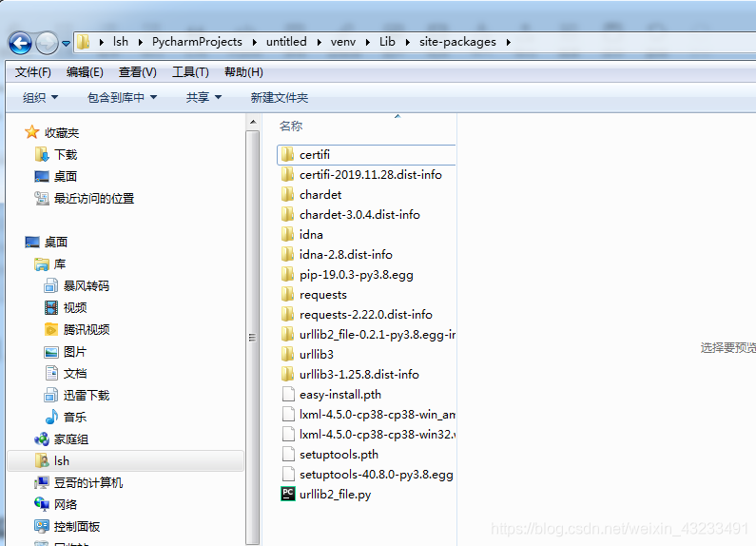Select easy-install.pth file icon

(x=288, y=395)
